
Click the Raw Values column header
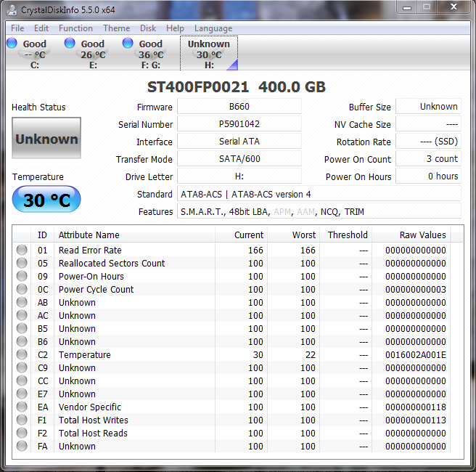(422, 235)
